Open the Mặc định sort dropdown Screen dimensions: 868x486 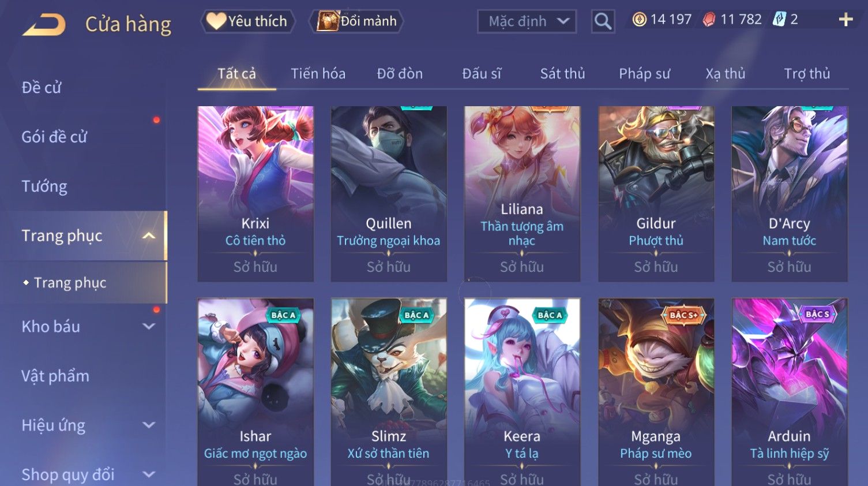(x=527, y=21)
